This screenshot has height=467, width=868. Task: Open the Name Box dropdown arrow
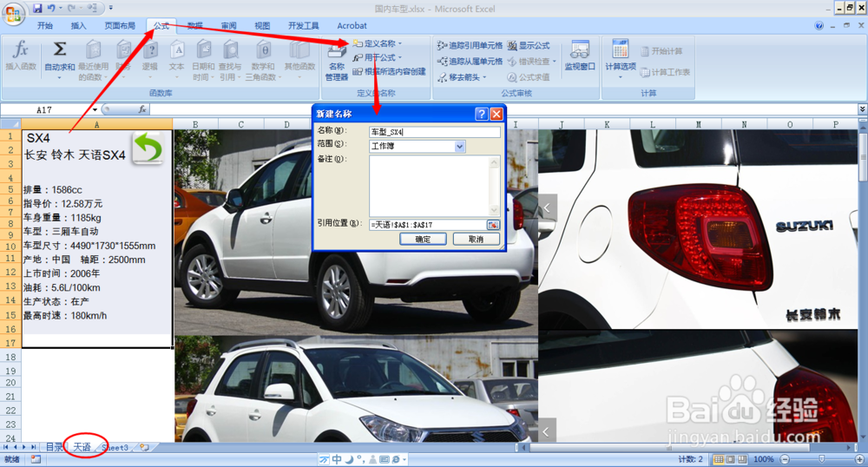[95, 109]
